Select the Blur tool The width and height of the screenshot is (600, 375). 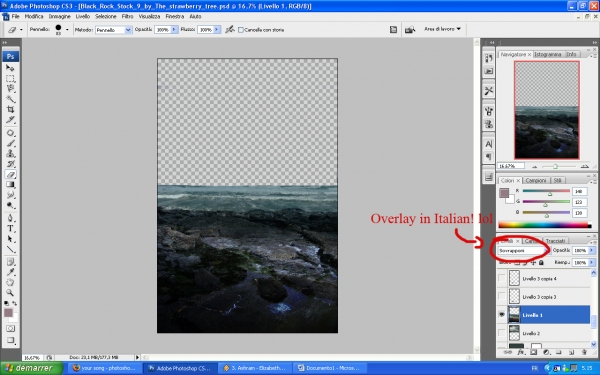tap(10, 195)
